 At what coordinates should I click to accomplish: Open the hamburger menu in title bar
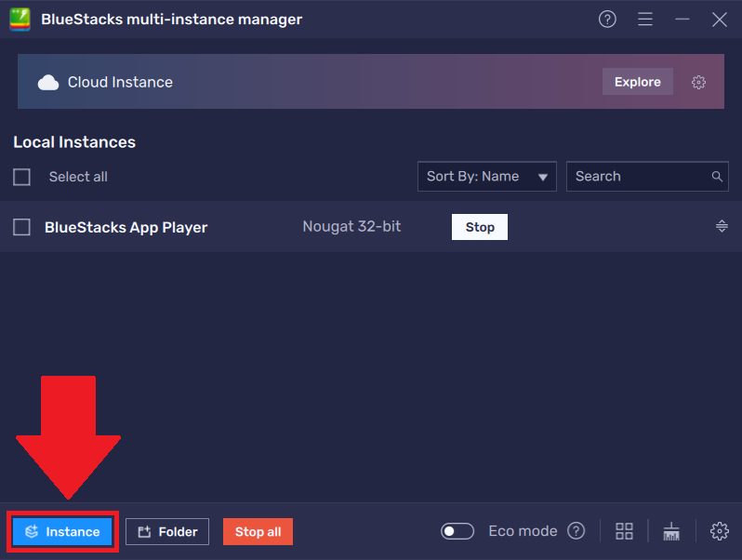click(645, 20)
